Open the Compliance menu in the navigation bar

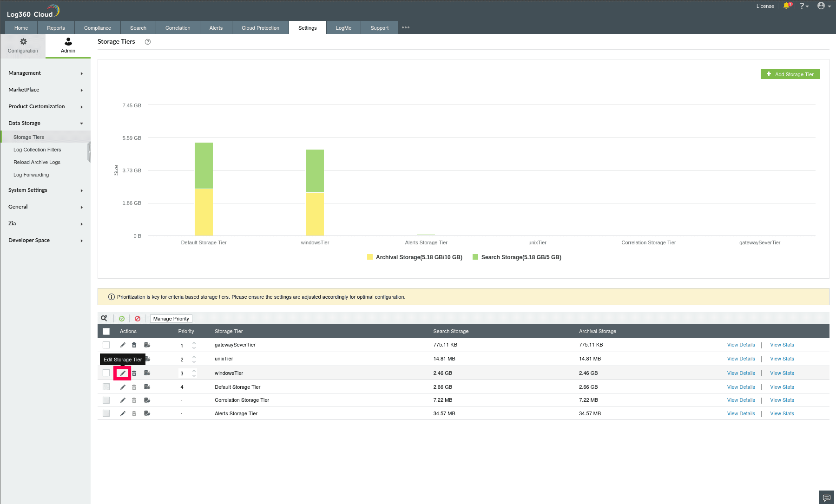click(x=97, y=27)
